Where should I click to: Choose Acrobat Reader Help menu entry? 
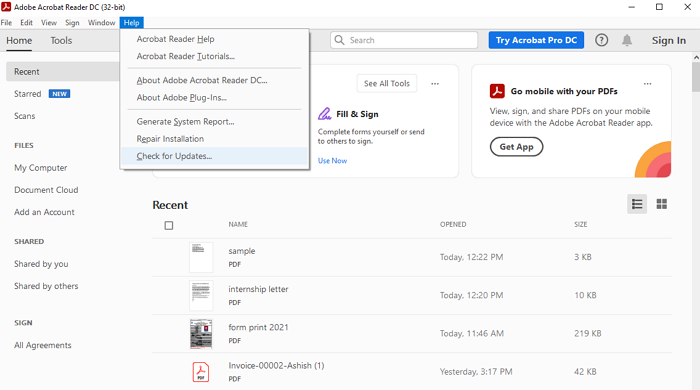[x=214, y=39]
